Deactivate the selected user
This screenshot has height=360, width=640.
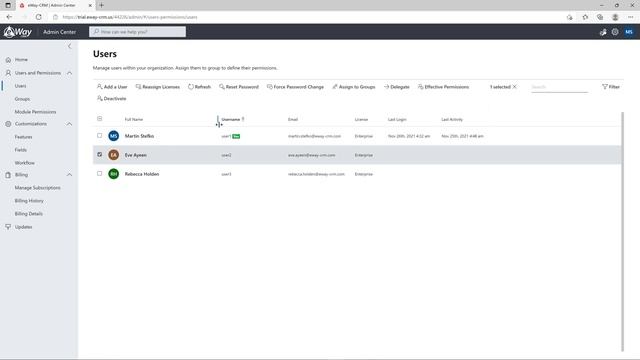click(111, 98)
